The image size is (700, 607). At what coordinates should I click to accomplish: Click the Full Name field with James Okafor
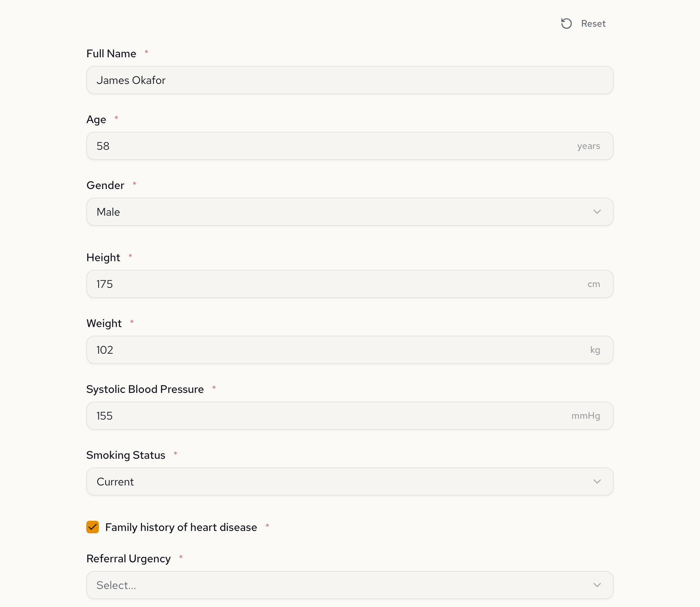(x=349, y=80)
